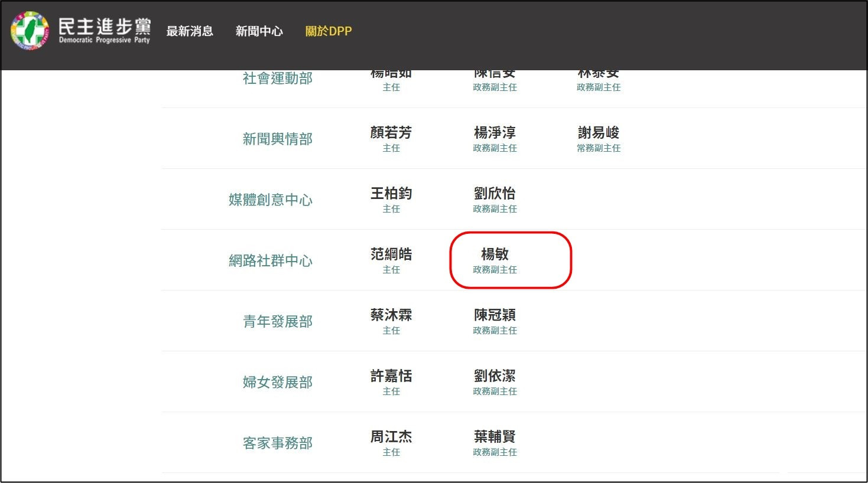The width and height of the screenshot is (868, 483).
Task: Click the name 許嘉恬
Action: (x=391, y=376)
